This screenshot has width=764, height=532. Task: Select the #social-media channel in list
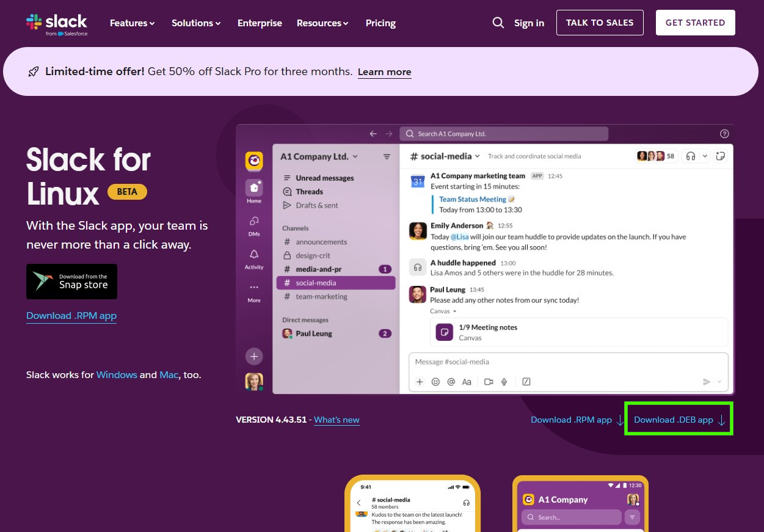pyautogui.click(x=336, y=283)
